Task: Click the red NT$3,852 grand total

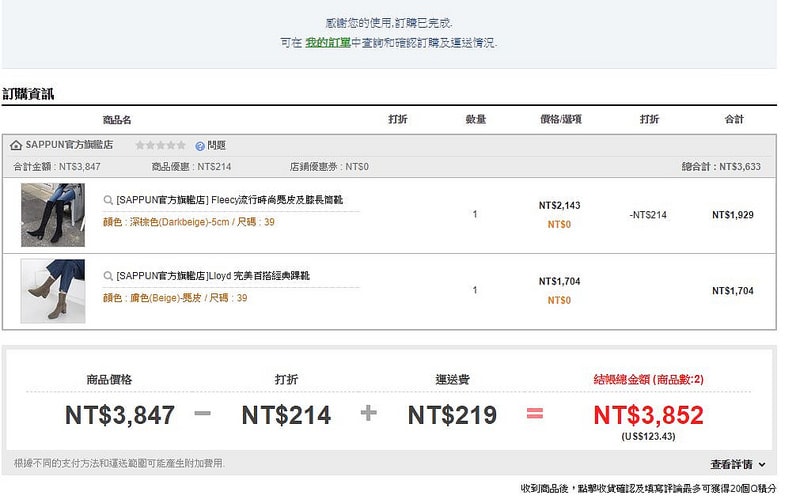Action: pyautogui.click(x=648, y=414)
